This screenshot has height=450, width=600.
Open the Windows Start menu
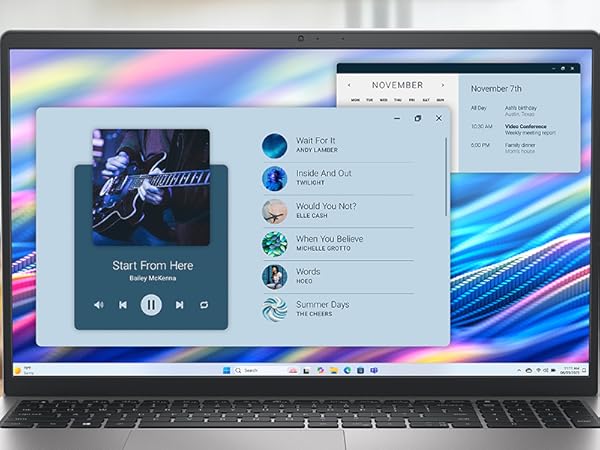[x=227, y=370]
